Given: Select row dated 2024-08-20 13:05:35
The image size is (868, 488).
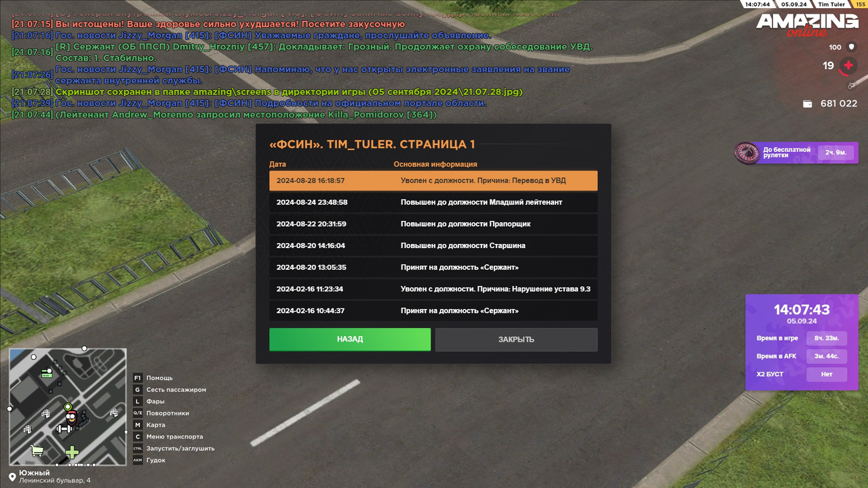Looking at the screenshot, I should [x=433, y=267].
